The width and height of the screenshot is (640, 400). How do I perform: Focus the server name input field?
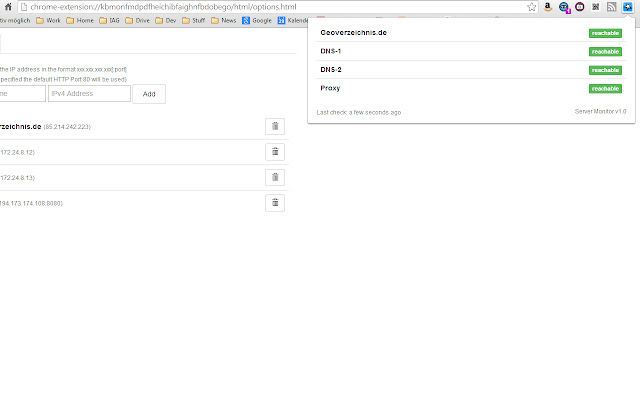click(x=22, y=93)
